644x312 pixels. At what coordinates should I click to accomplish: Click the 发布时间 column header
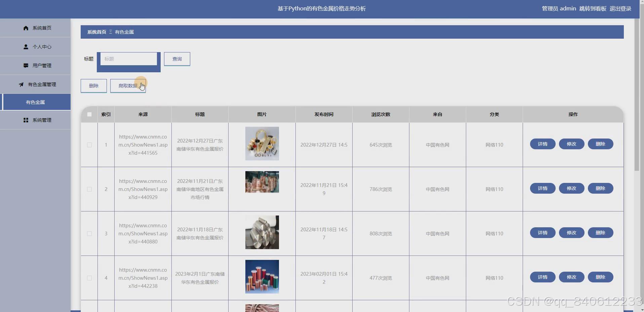pos(324,114)
